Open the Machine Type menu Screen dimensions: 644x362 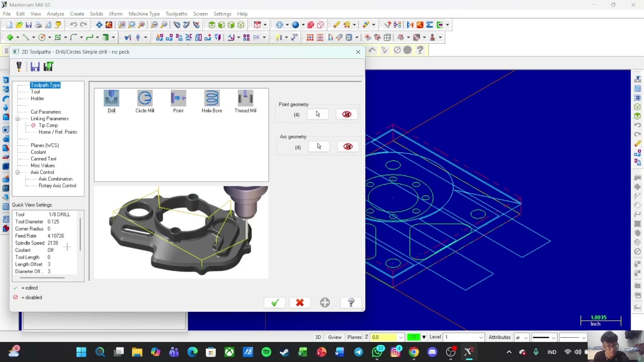tap(144, 14)
